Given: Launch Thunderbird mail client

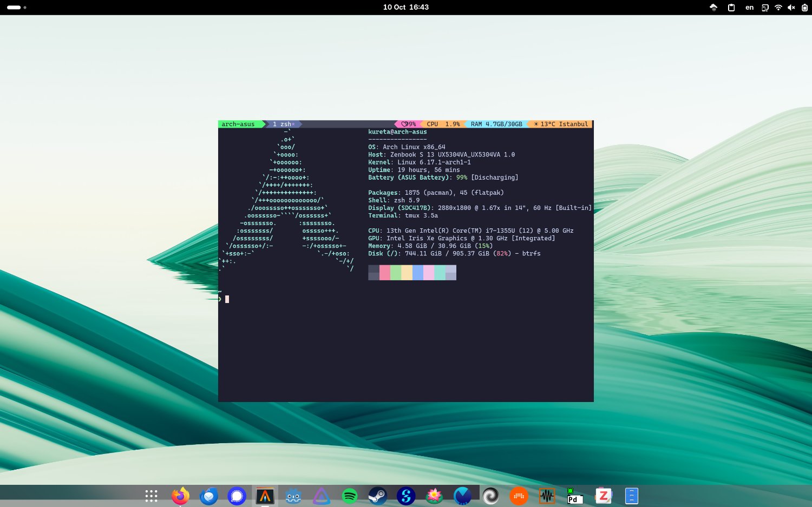Looking at the screenshot, I should [208, 496].
